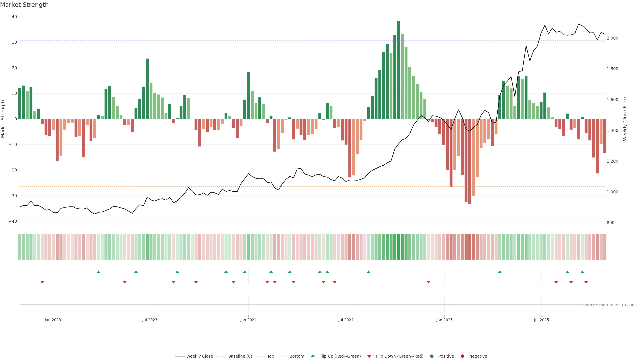Click the Weekly Close Price axis title

point(625,119)
